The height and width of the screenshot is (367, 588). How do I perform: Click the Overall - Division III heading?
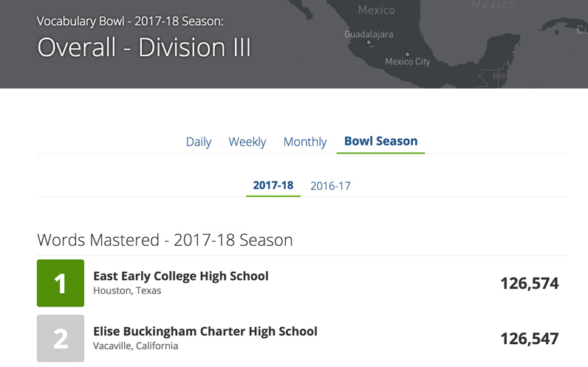144,47
